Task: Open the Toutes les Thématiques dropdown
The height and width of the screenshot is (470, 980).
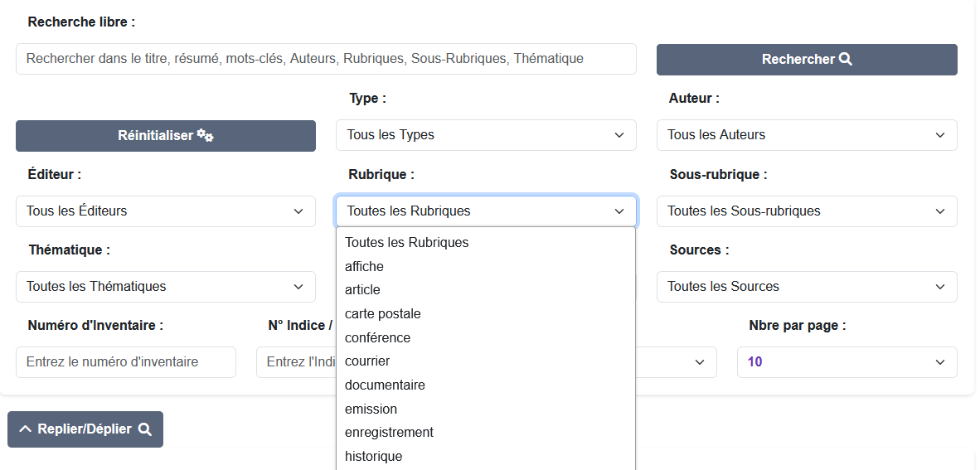Action: click(165, 287)
